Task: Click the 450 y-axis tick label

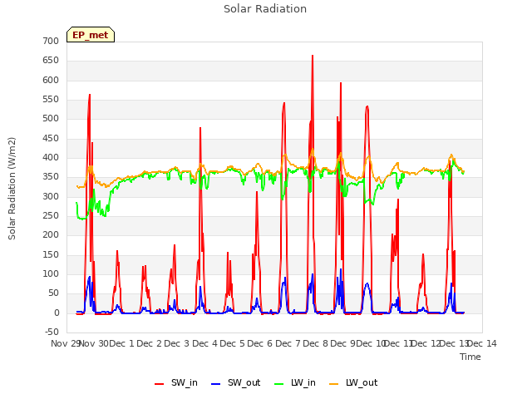Action: point(51,139)
